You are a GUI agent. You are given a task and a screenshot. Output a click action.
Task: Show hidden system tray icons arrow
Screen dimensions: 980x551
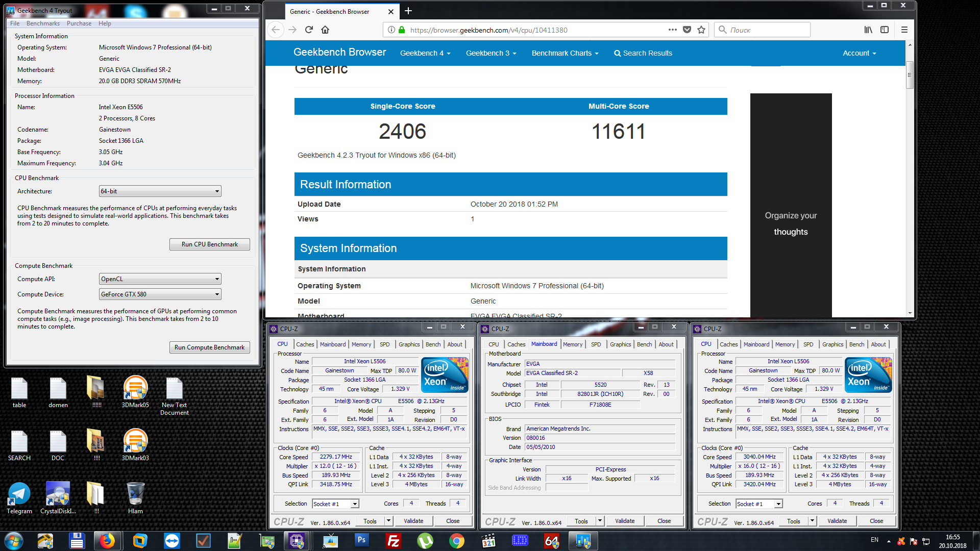coord(889,541)
